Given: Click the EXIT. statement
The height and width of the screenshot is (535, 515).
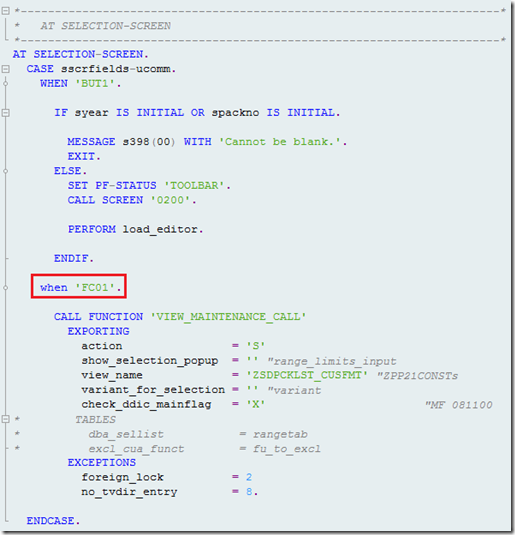Looking at the screenshot, I should click(84, 156).
